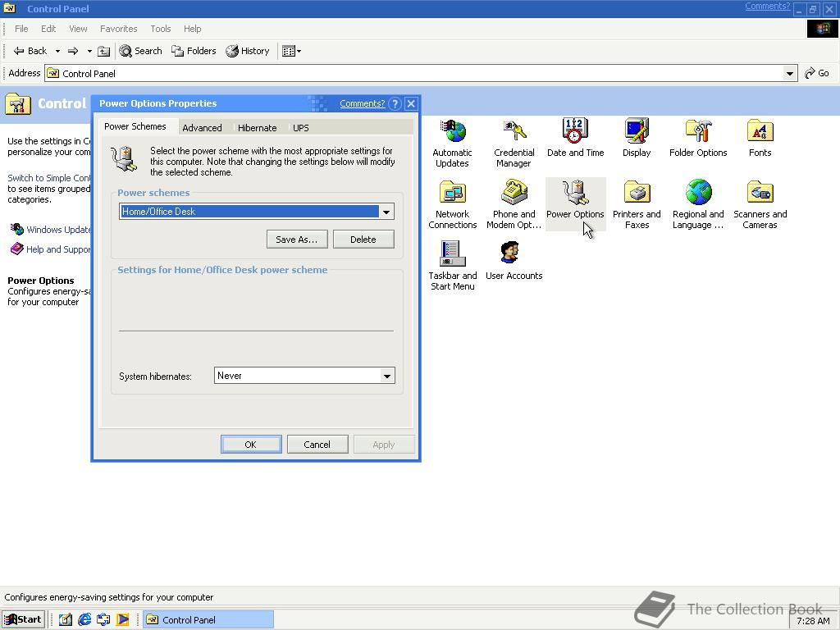Open the History toolbar button

tap(248, 51)
